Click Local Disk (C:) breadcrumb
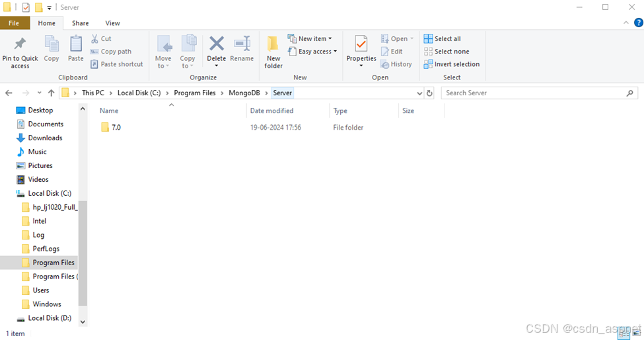This screenshot has width=644, height=340. (x=139, y=93)
